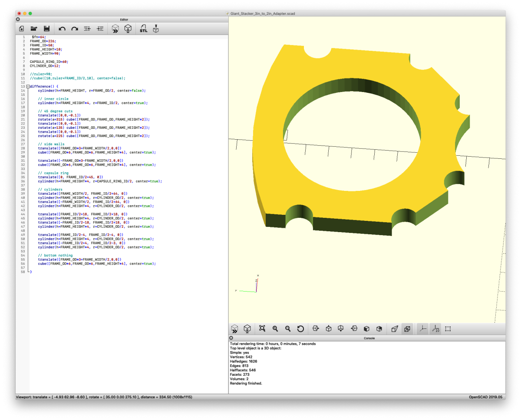
Task: Click the Viewport translate status bar text
Action: point(104,397)
